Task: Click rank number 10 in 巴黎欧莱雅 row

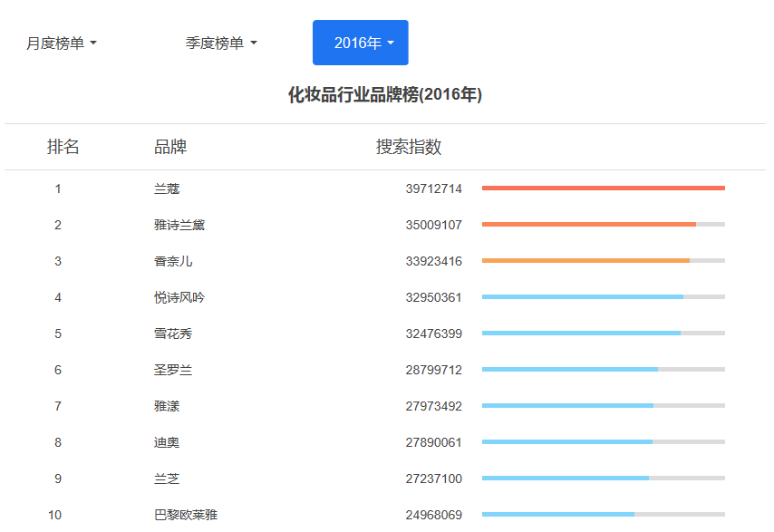Action: 54,515
